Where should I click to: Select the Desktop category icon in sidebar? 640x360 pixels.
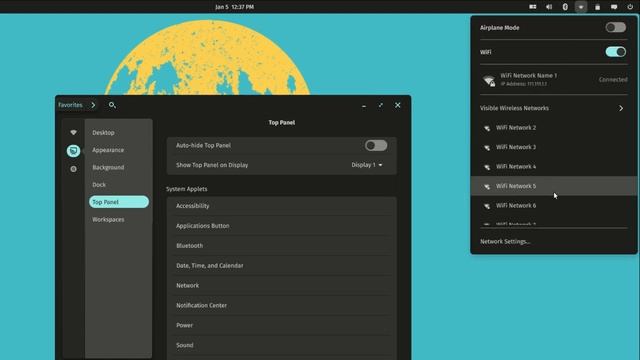tap(73, 151)
